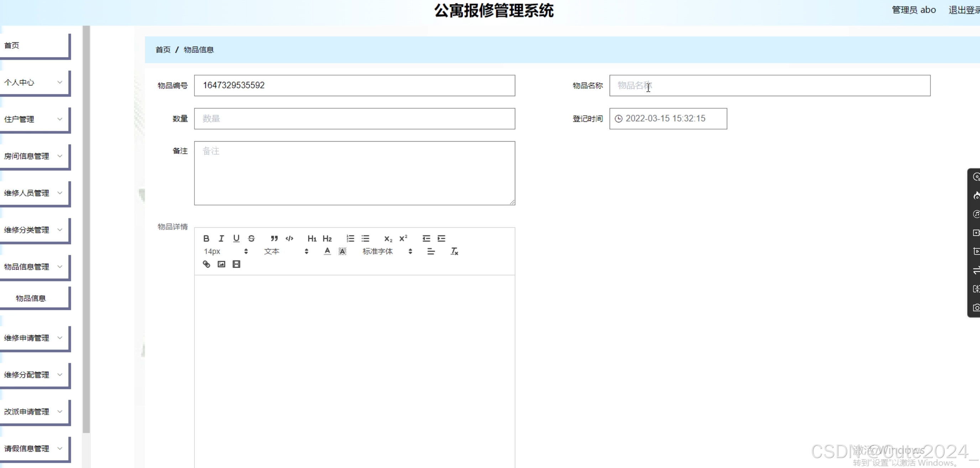Insert ordered numbered list
This screenshot has width=980, height=468.
(x=350, y=238)
